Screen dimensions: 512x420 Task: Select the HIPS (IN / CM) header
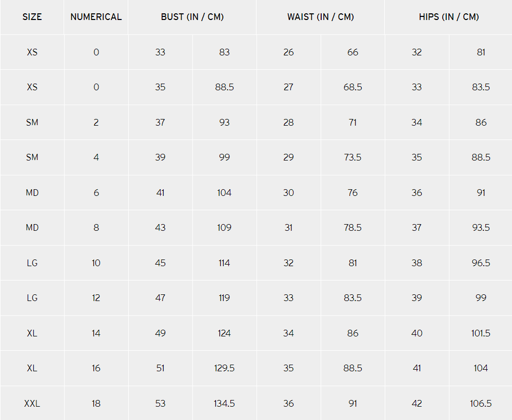tap(448, 17)
